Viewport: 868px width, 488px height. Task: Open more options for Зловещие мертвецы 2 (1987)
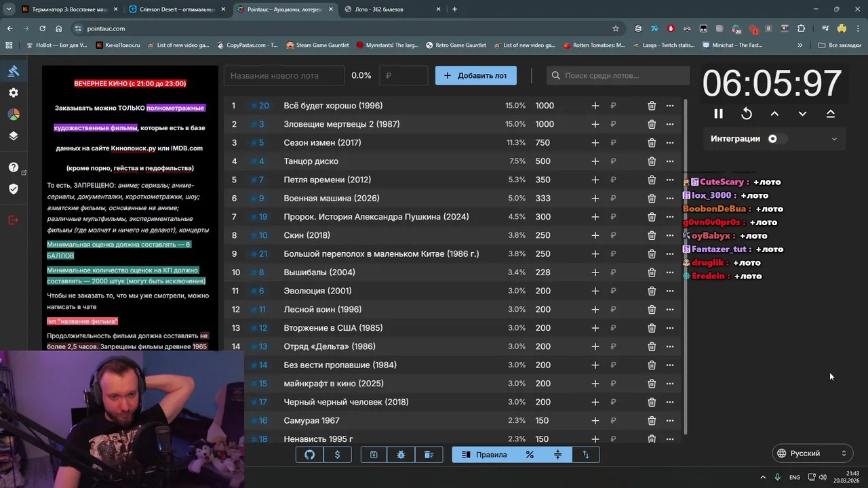point(670,125)
